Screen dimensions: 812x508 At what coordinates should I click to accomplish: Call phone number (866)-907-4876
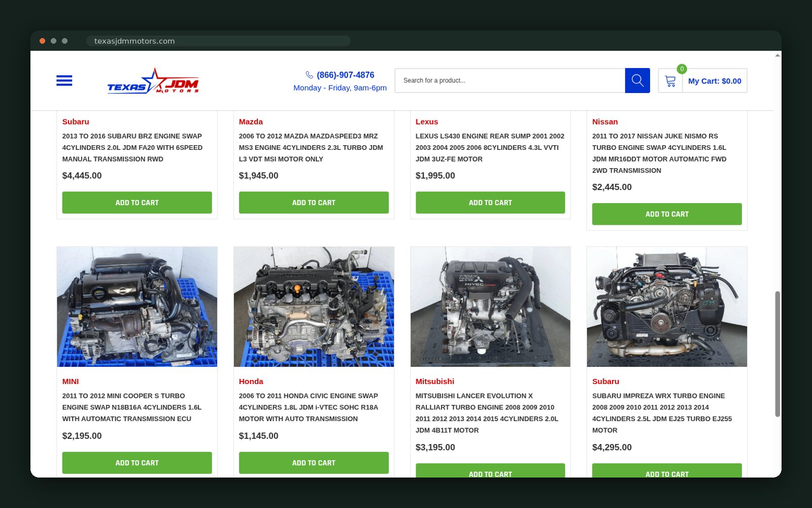click(346, 75)
